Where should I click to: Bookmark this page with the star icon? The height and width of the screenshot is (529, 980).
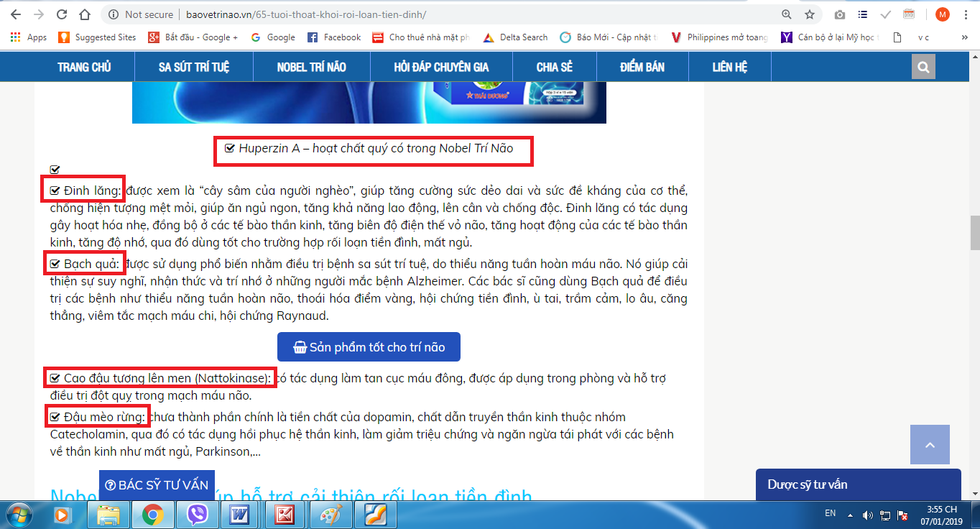click(810, 14)
